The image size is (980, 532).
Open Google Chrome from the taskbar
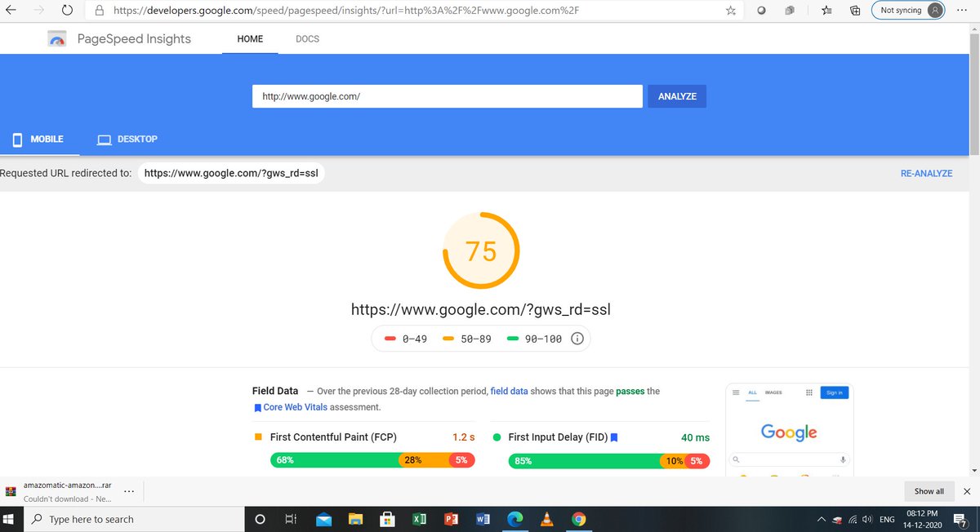tap(578, 519)
